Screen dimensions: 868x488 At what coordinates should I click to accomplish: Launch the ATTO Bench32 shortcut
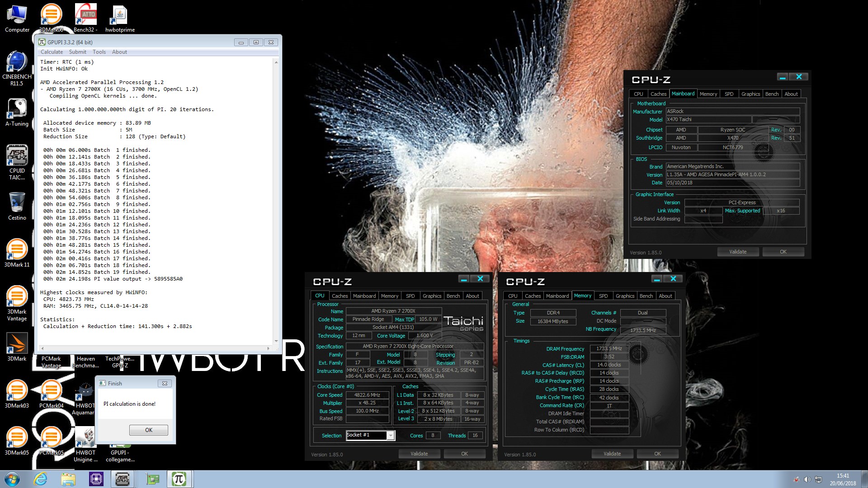(85, 19)
